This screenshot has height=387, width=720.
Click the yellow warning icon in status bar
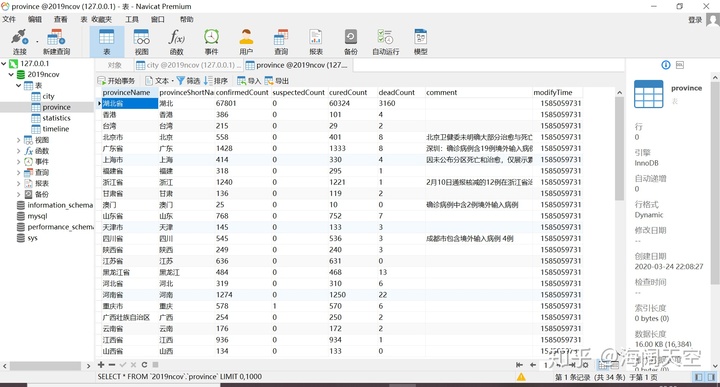tap(521, 377)
